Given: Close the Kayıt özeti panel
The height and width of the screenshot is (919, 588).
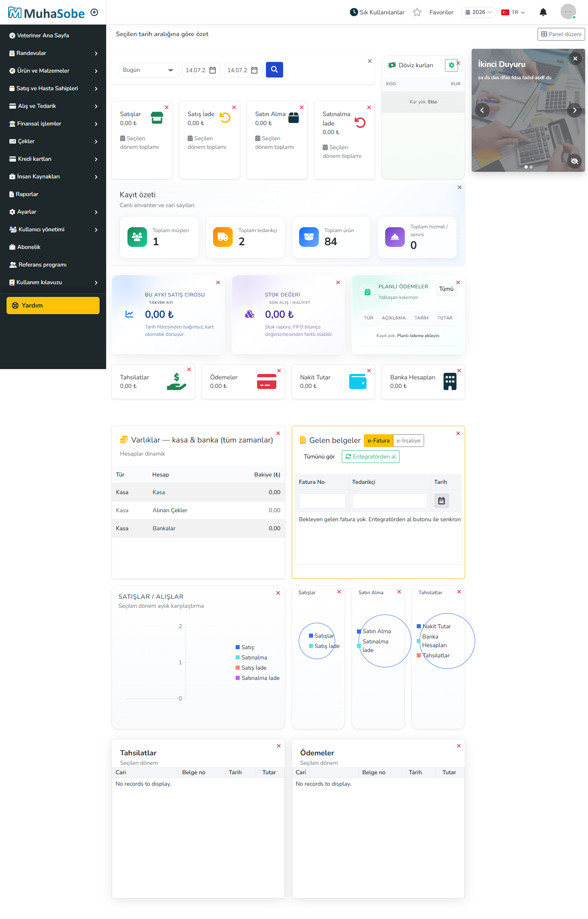Looking at the screenshot, I should click(459, 187).
